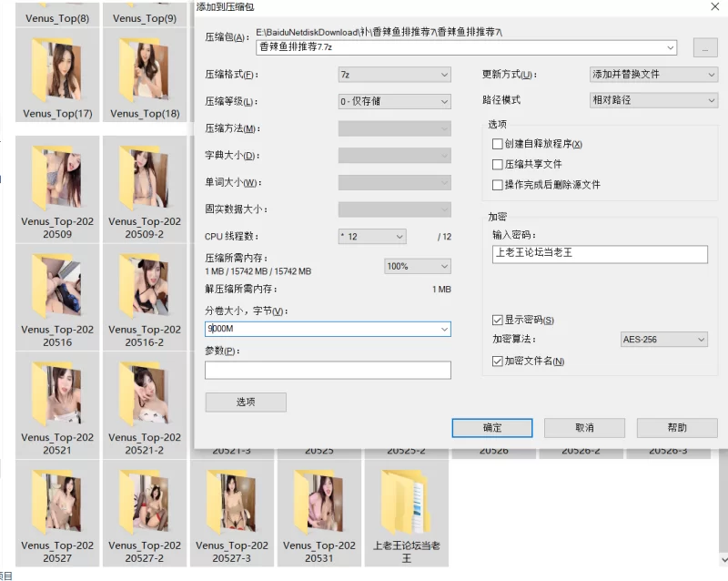Uncheck 加密文件名 checkbox
This screenshot has width=728, height=581.
coord(497,362)
